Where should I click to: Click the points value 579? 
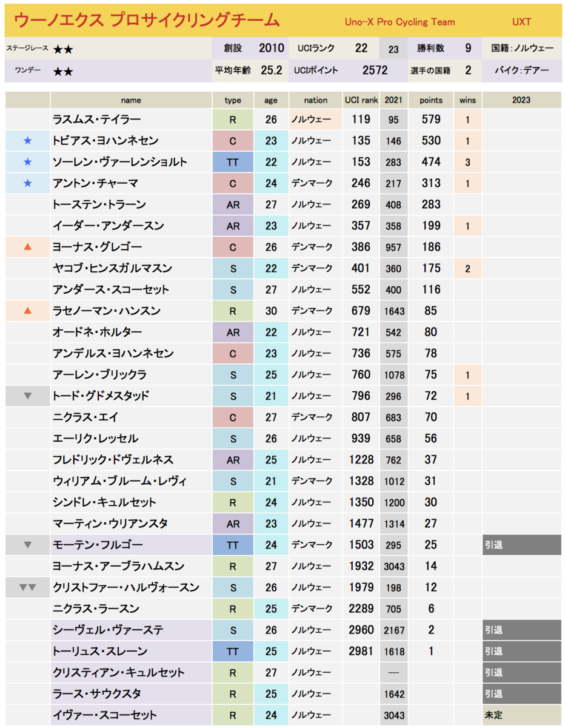coord(431,120)
